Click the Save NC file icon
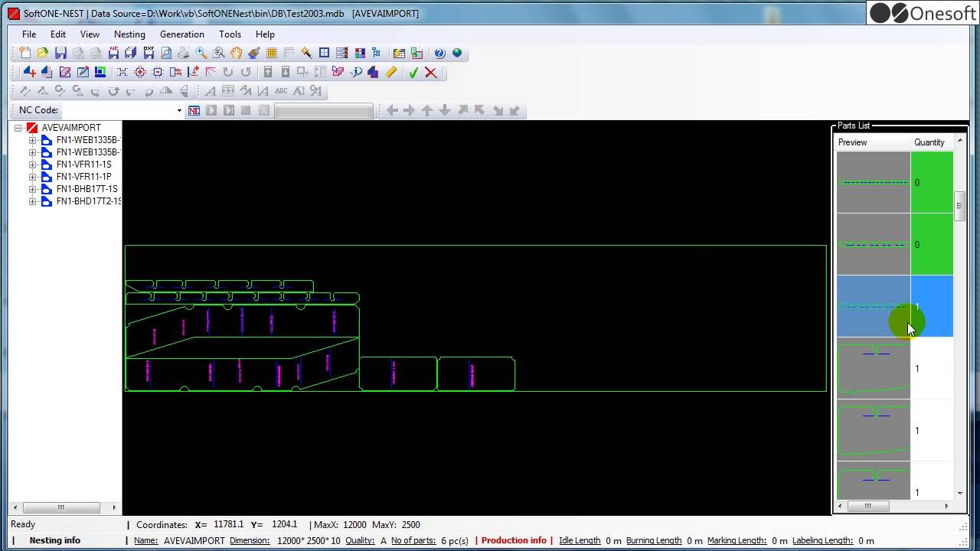The height and width of the screenshot is (551, 980). tap(113, 53)
